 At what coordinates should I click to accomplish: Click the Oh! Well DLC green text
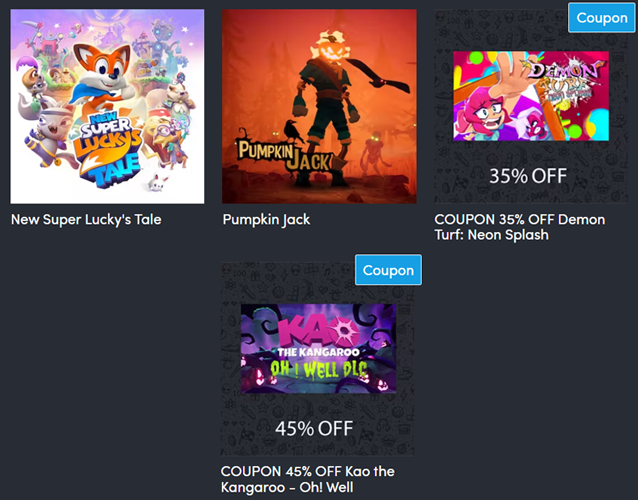coord(319,369)
